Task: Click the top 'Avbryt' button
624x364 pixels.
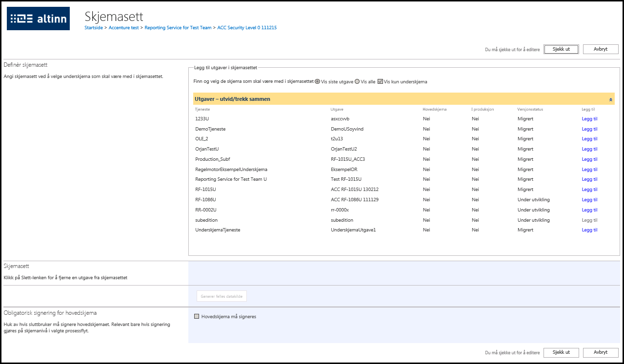Action: pos(601,49)
